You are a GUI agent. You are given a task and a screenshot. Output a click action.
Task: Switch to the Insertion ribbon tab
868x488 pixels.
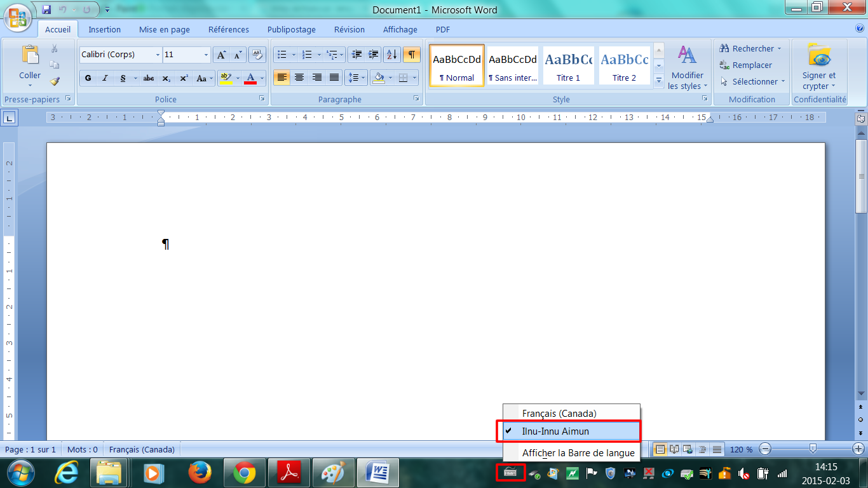[104, 29]
